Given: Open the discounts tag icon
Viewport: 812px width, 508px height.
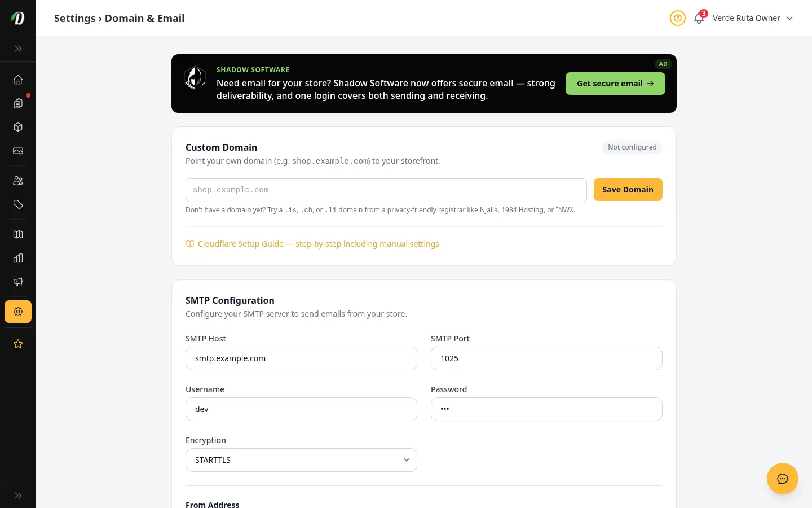Looking at the screenshot, I should (x=18, y=204).
